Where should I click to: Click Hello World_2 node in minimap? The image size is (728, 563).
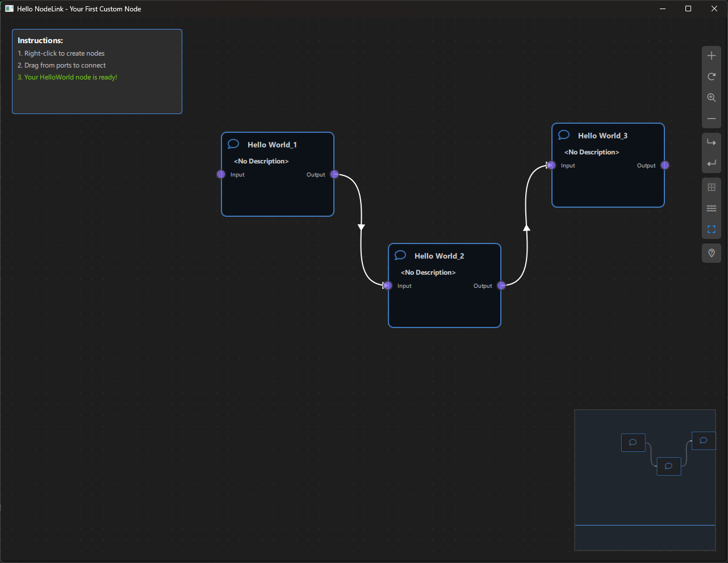tap(668, 466)
